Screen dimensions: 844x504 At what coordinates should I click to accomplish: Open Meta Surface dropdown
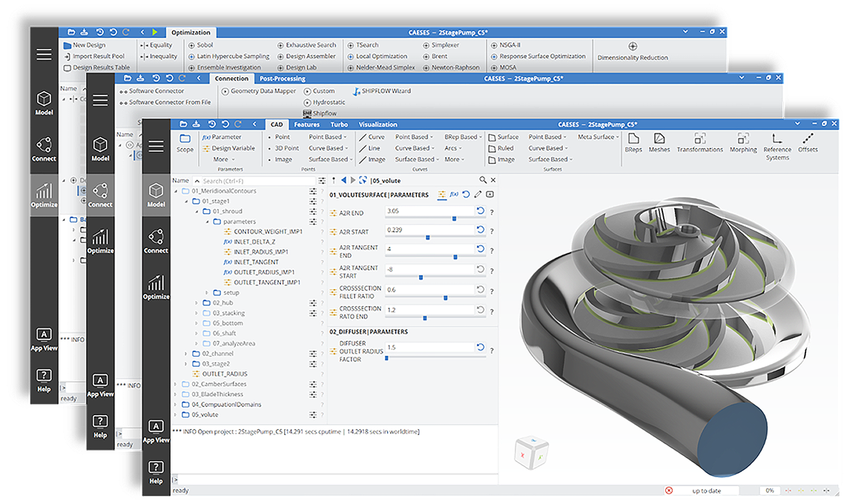[598, 136]
